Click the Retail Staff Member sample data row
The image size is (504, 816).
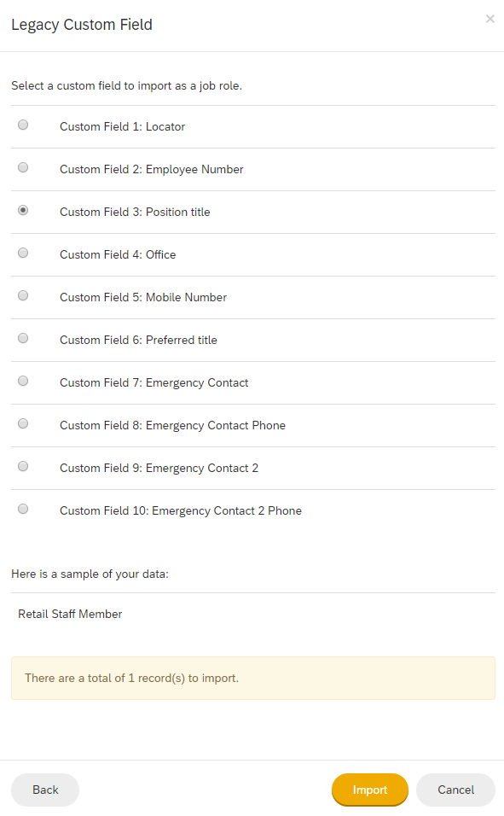[x=252, y=614]
